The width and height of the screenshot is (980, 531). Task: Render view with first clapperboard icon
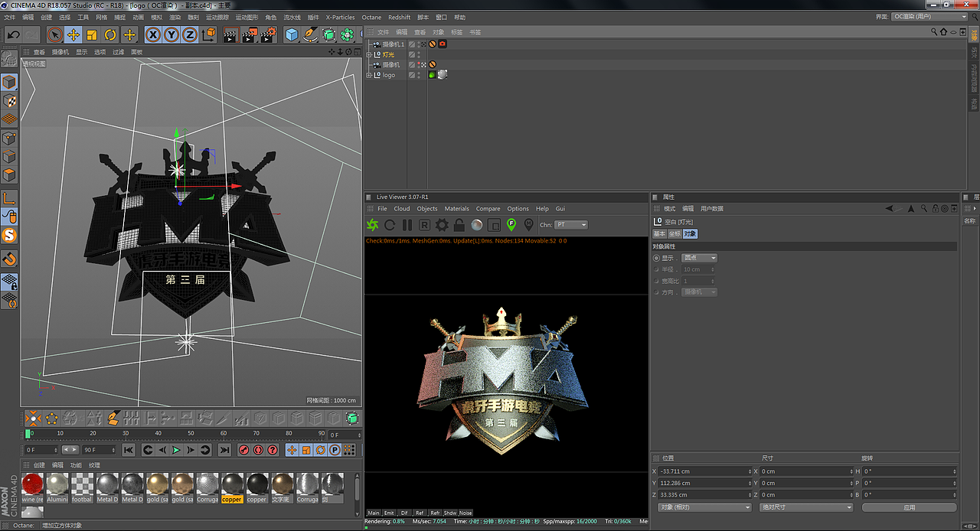point(230,34)
